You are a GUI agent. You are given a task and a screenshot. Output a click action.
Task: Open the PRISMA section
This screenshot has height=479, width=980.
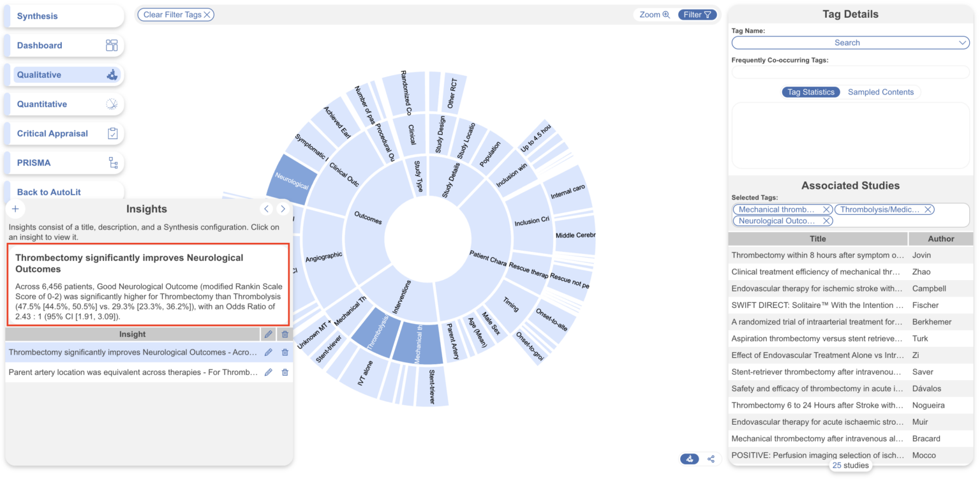[64, 163]
